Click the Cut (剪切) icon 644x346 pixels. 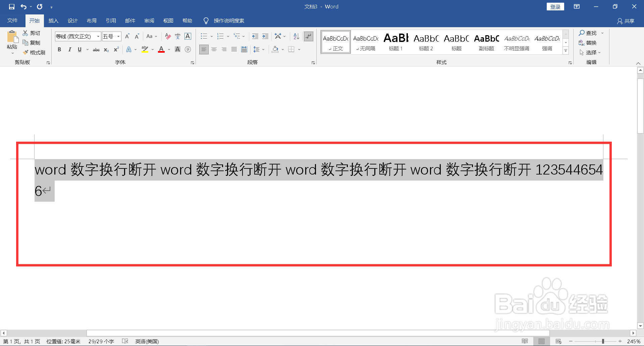(32, 33)
